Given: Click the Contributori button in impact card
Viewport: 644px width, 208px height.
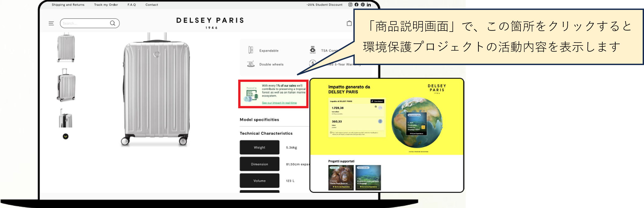Looking at the screenshot, I should click(377, 101).
